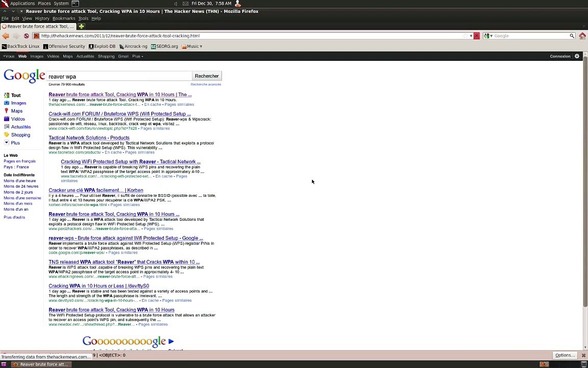Open Google settings gear icon
588x368 pixels.
click(577, 56)
